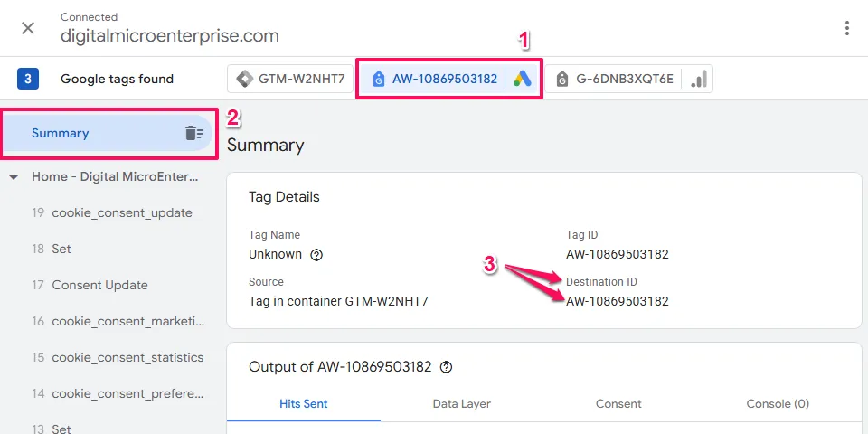Select event 15 cookie_consent_statistics
Image resolution: width=868 pixels, height=434 pixels.
127,358
